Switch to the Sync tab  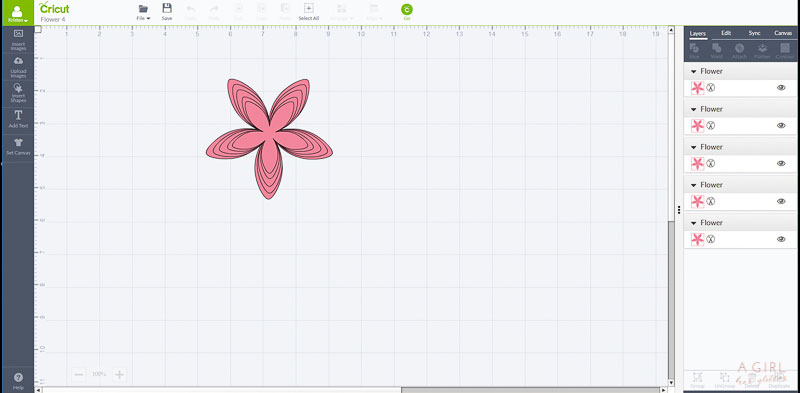tap(754, 33)
